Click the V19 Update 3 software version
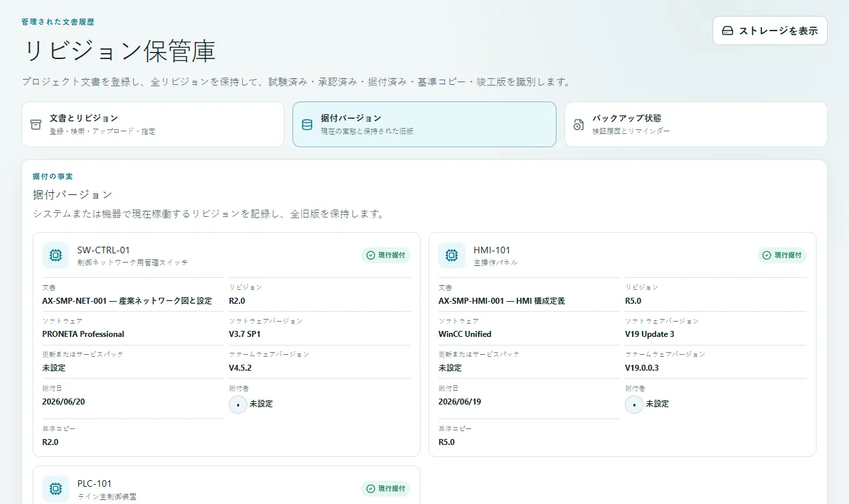 click(x=649, y=334)
